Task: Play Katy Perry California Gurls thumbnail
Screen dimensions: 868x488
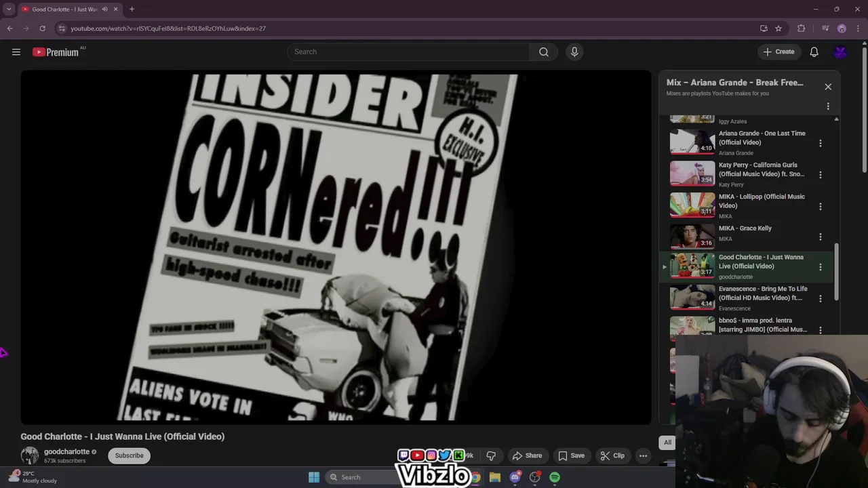Action: [x=692, y=174]
